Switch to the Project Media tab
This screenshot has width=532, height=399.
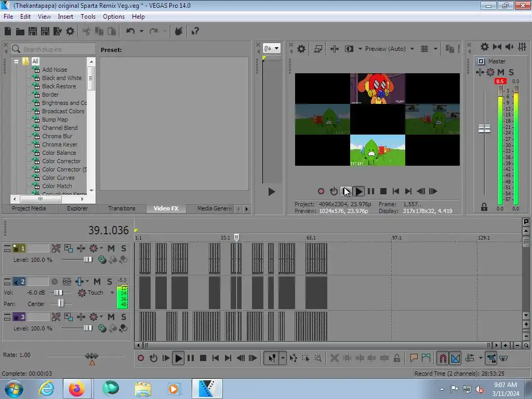[x=29, y=208]
